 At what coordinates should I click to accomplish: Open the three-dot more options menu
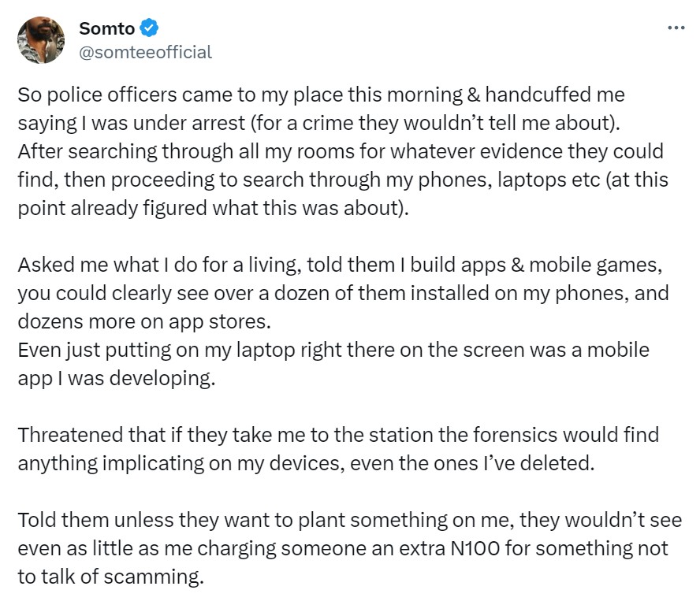676,27
